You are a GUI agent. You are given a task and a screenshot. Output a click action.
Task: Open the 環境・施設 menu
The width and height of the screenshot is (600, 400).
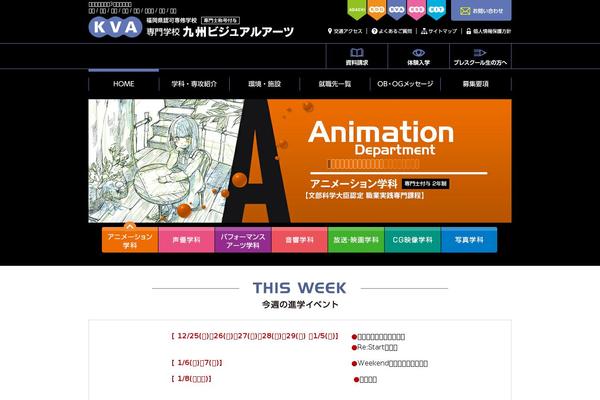[x=264, y=84]
